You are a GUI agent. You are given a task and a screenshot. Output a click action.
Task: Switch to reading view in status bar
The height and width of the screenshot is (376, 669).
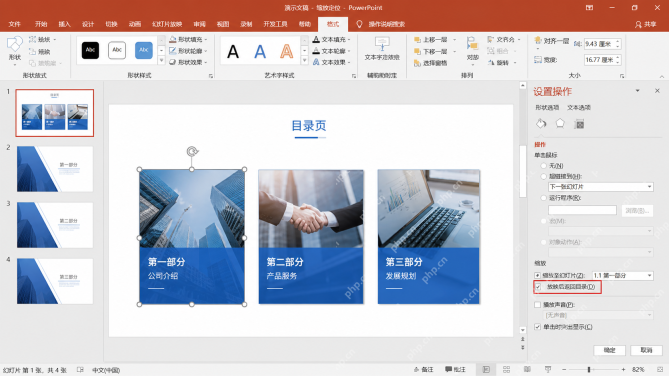point(527,370)
